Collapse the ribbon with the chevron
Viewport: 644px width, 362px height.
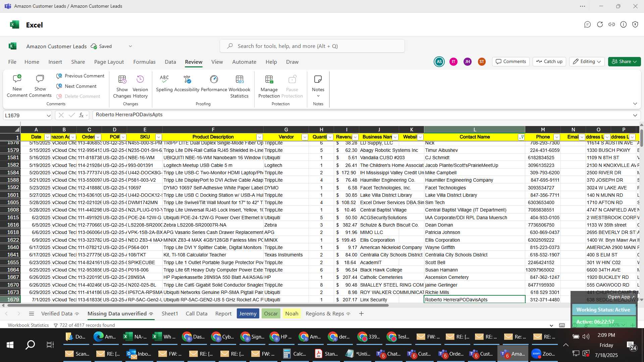[x=635, y=104]
